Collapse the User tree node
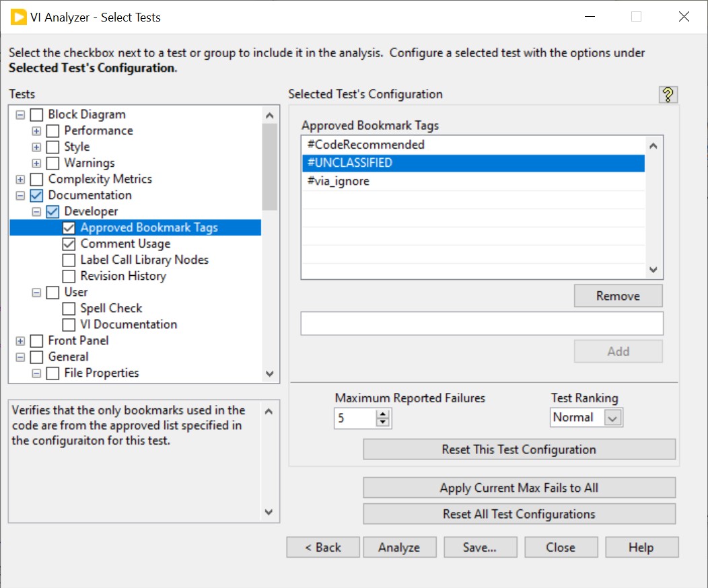Image resolution: width=708 pixels, height=588 pixels. [x=36, y=293]
